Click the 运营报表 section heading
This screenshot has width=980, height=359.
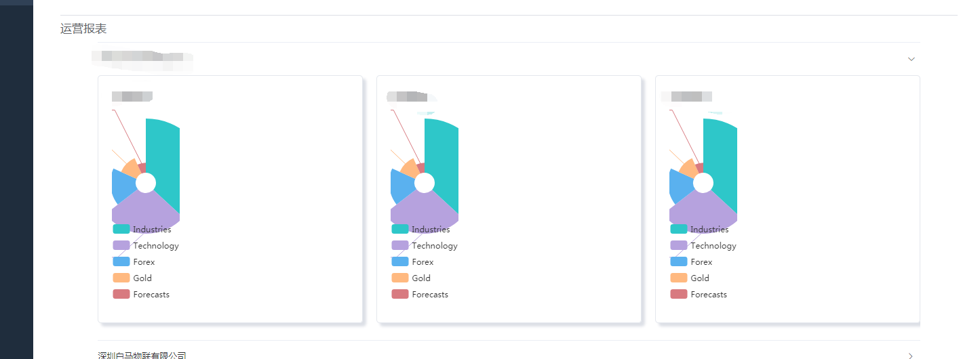83,28
